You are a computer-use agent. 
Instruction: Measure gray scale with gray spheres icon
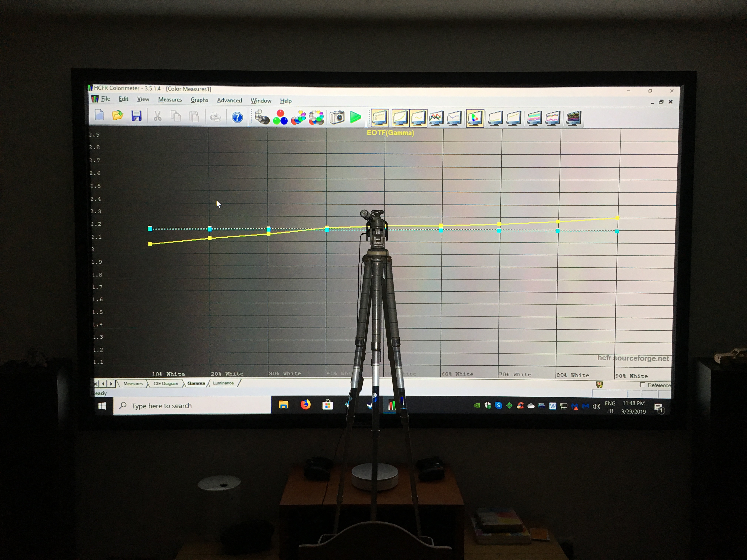pyautogui.click(x=262, y=117)
